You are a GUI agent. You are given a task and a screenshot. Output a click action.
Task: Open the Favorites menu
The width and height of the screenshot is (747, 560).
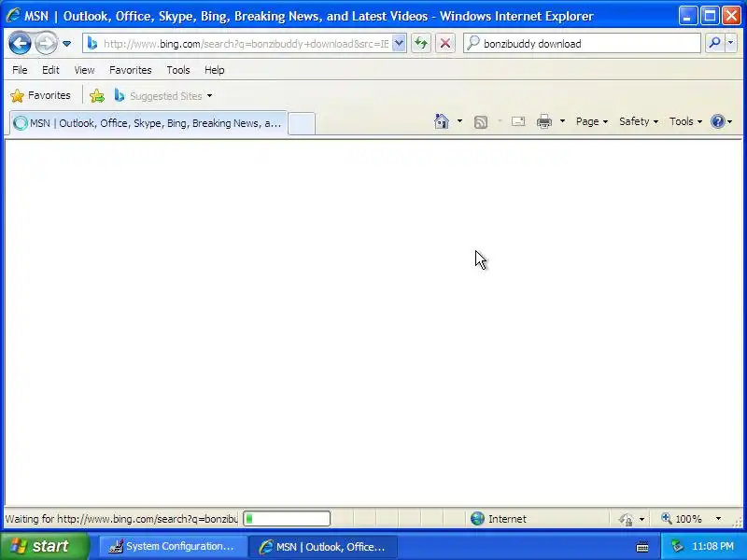click(131, 70)
